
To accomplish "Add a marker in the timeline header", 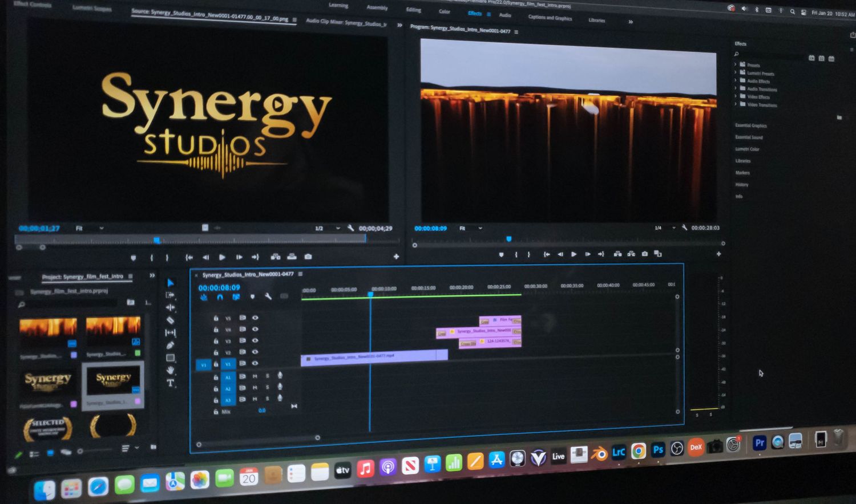I will 252,297.
